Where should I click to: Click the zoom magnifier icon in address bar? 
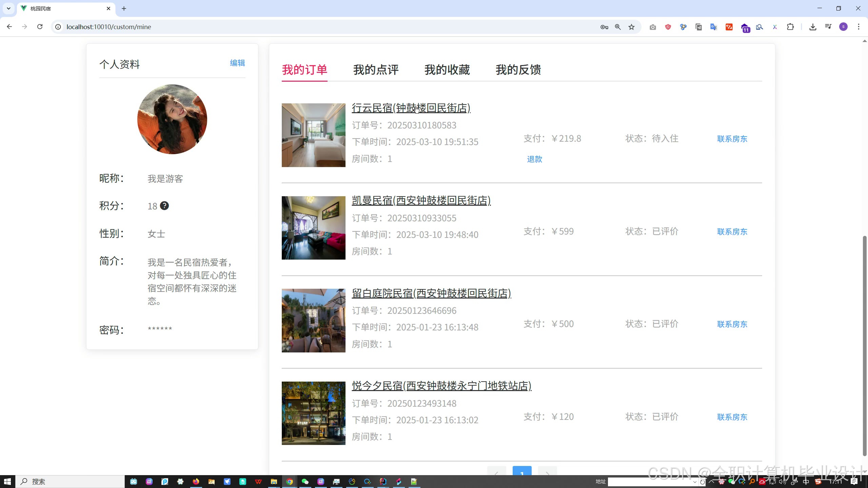(618, 27)
